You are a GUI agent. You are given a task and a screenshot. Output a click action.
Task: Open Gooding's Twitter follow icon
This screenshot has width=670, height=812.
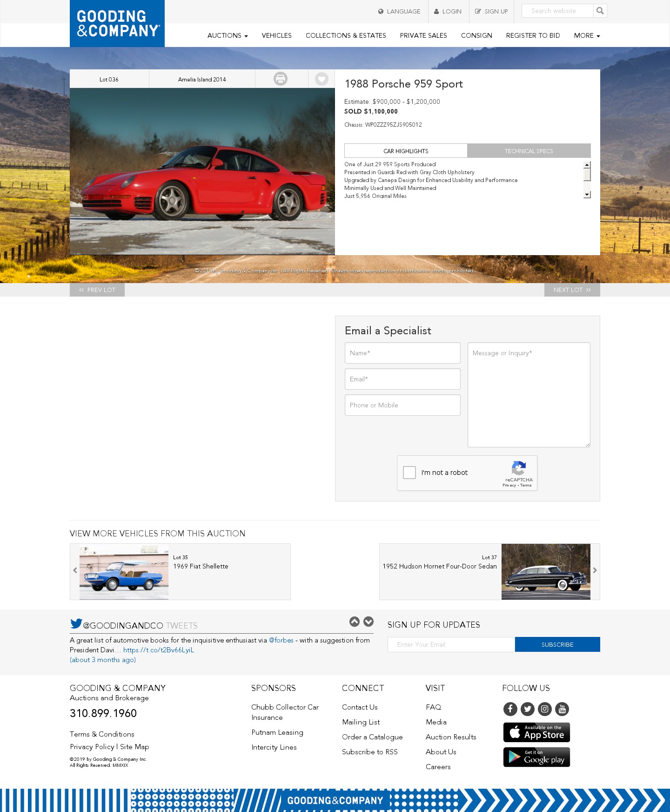click(528, 709)
